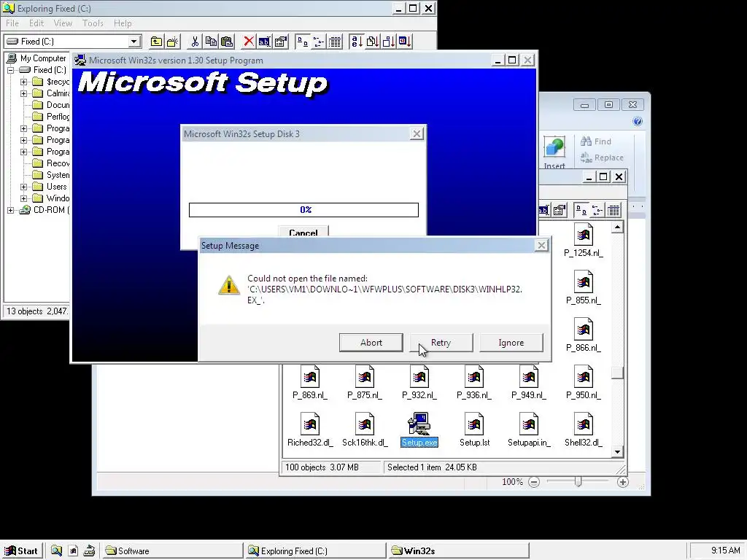Click scroll up arrow in Win32s file list

coord(617,227)
